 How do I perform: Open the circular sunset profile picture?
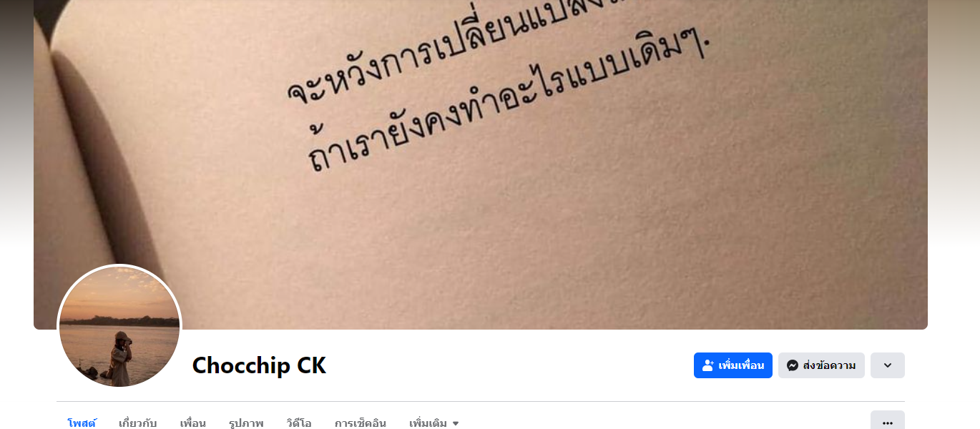point(119,327)
